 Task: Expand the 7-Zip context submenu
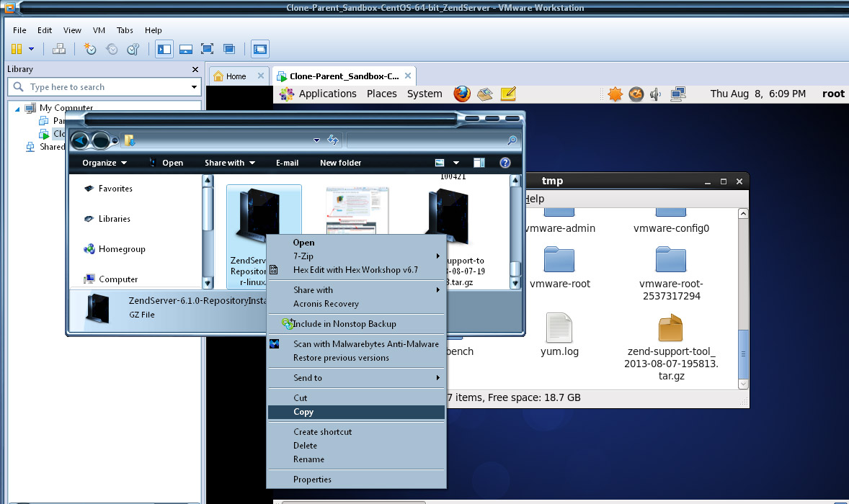pos(356,256)
